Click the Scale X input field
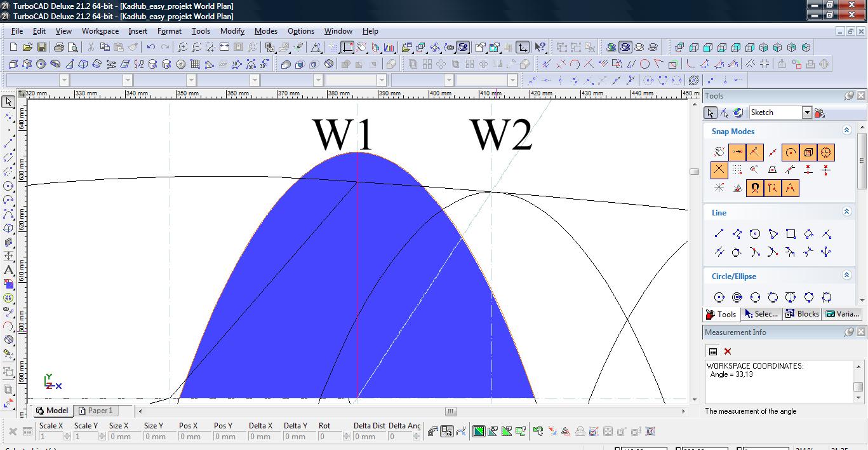 [x=51, y=437]
